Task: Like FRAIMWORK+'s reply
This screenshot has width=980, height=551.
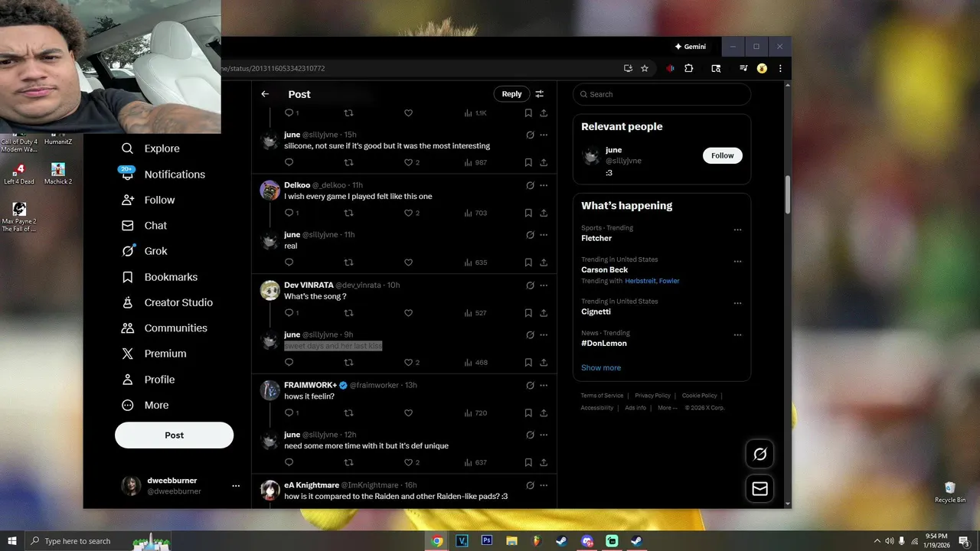Action: 408,413
